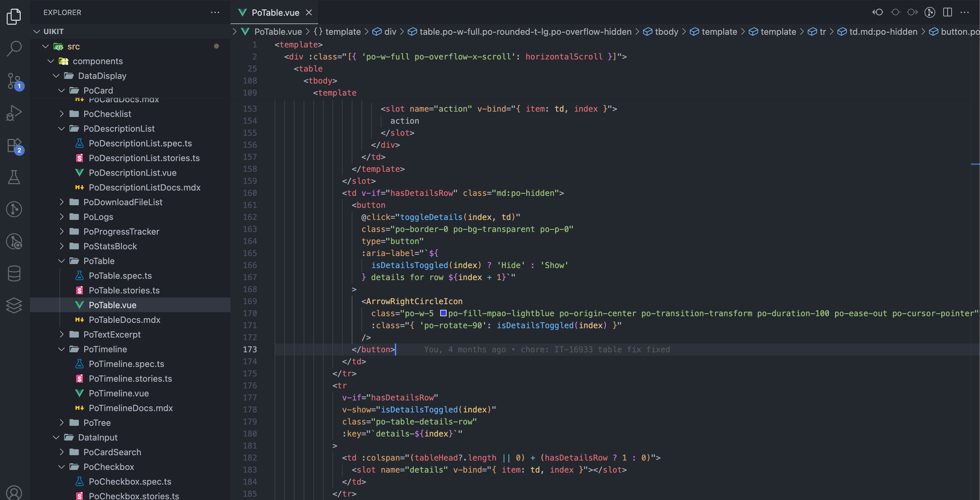Open Accounts icon at bottom
Image resolution: width=980 pixels, height=500 pixels.
tap(14, 492)
